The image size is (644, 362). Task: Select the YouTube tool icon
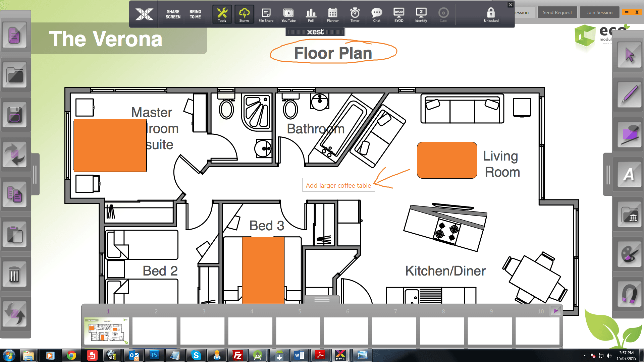tap(287, 13)
